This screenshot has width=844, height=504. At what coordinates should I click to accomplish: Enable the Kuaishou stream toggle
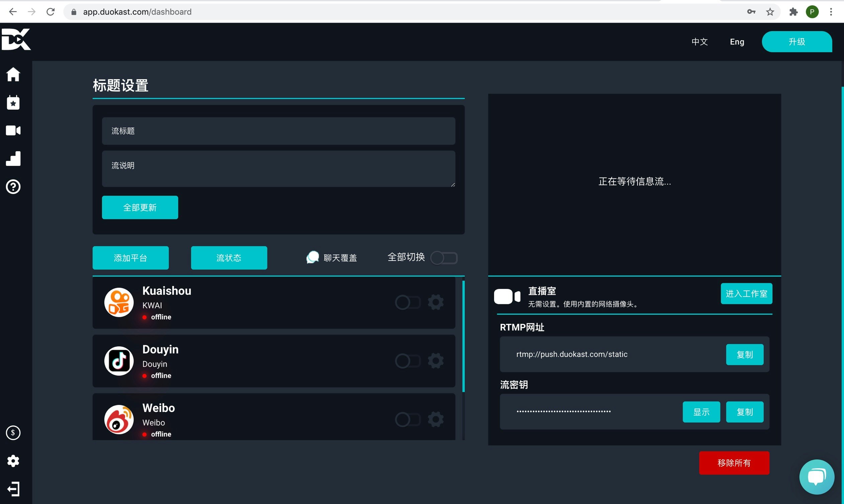coord(407,302)
